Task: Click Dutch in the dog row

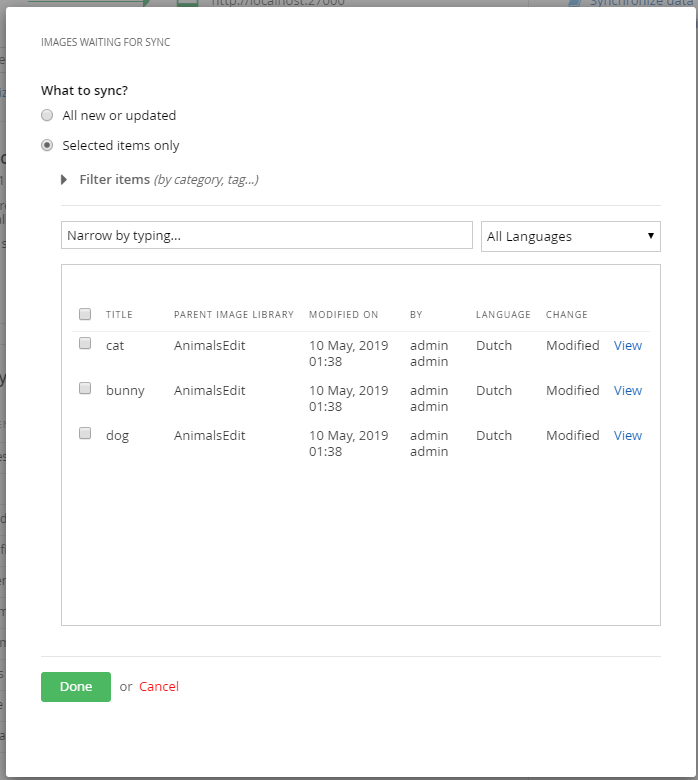Action: pos(494,435)
